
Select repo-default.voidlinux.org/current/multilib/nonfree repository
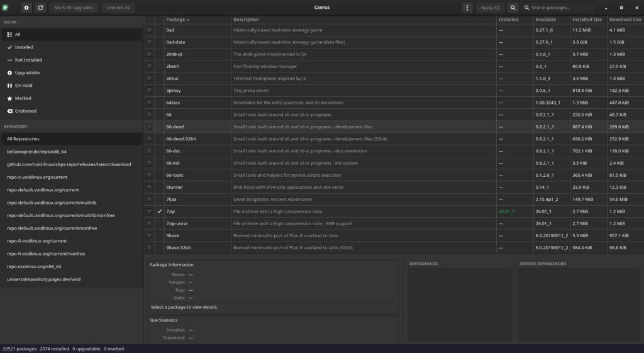[x=72, y=215]
